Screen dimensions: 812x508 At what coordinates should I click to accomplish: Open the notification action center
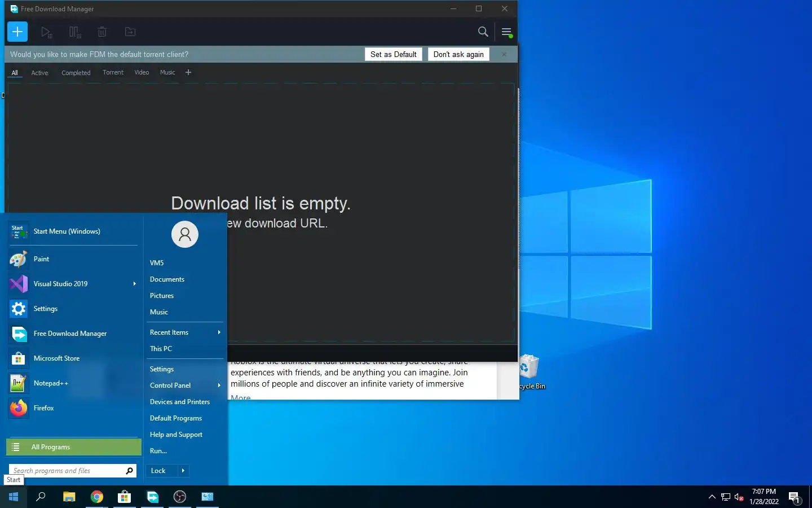click(795, 497)
